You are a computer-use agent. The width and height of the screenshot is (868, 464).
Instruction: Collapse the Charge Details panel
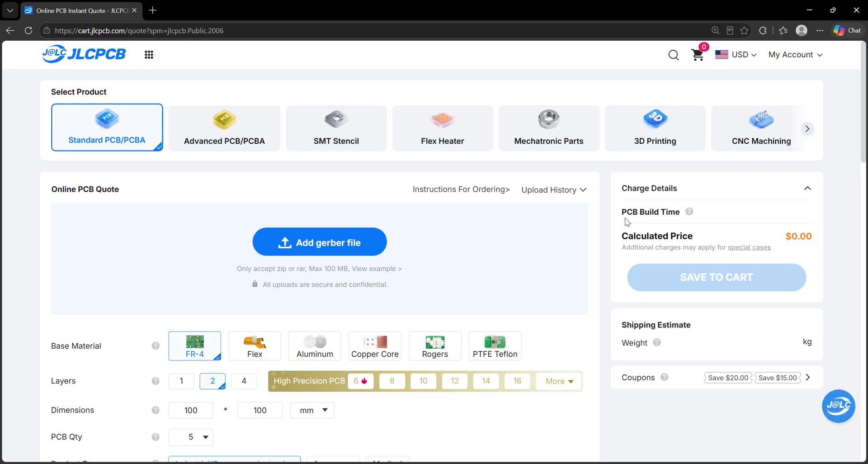tap(807, 188)
